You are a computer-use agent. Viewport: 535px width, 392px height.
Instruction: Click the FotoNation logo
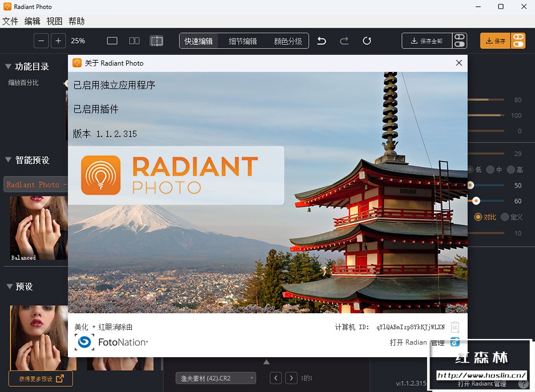point(111,342)
